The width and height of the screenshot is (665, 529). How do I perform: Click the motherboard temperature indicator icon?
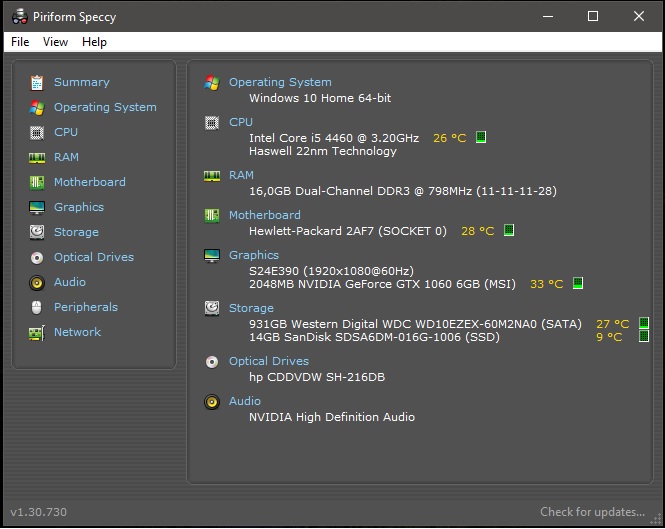pos(509,230)
